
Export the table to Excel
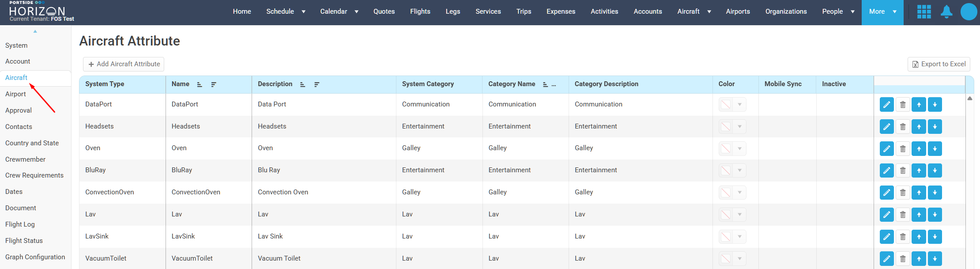tap(939, 64)
